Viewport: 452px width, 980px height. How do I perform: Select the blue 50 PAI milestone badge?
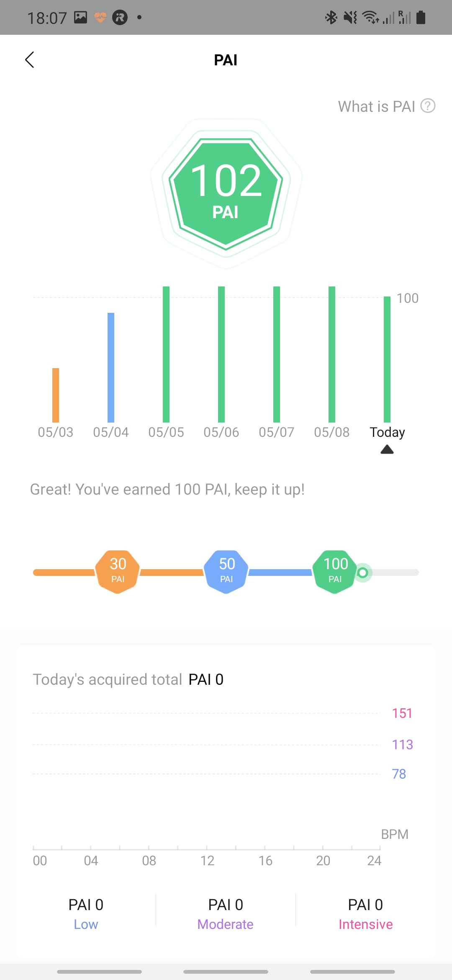click(226, 572)
